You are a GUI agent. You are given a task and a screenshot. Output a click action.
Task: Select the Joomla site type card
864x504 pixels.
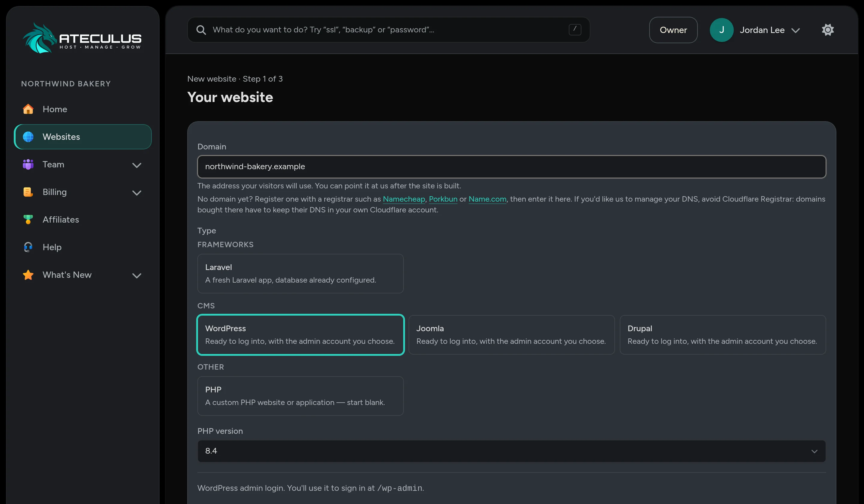point(511,334)
